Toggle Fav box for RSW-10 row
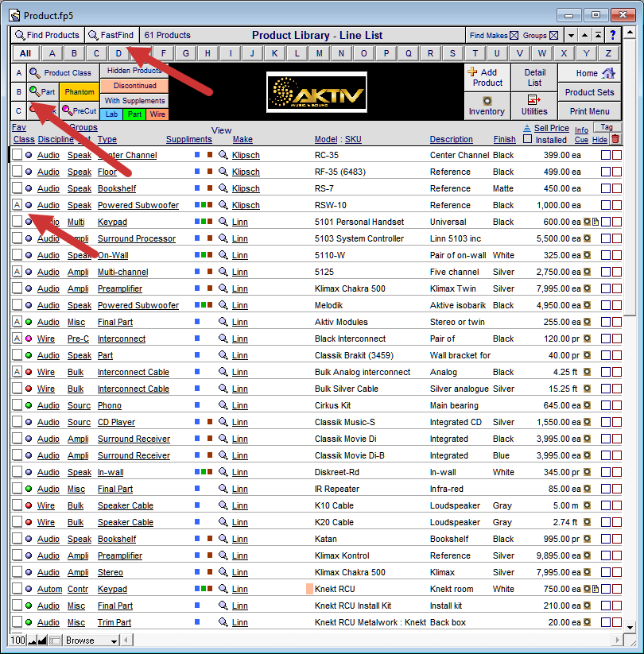This screenshot has width=644, height=654. click(x=17, y=205)
